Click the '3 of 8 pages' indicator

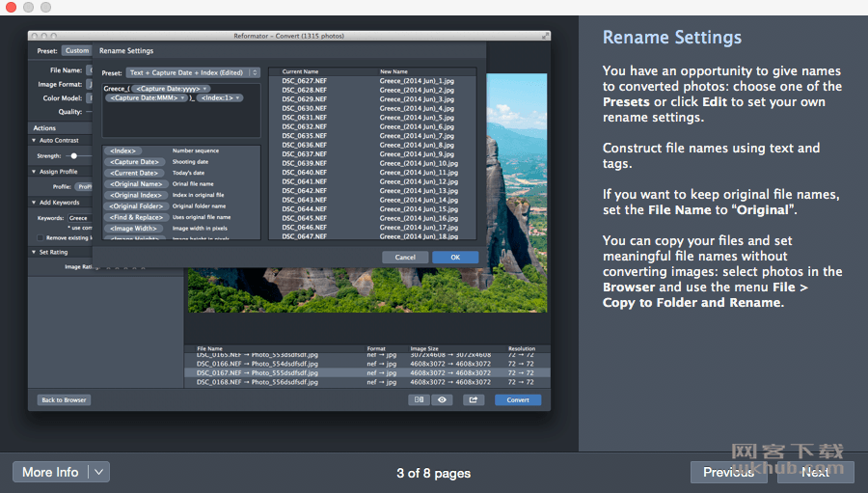(x=433, y=473)
